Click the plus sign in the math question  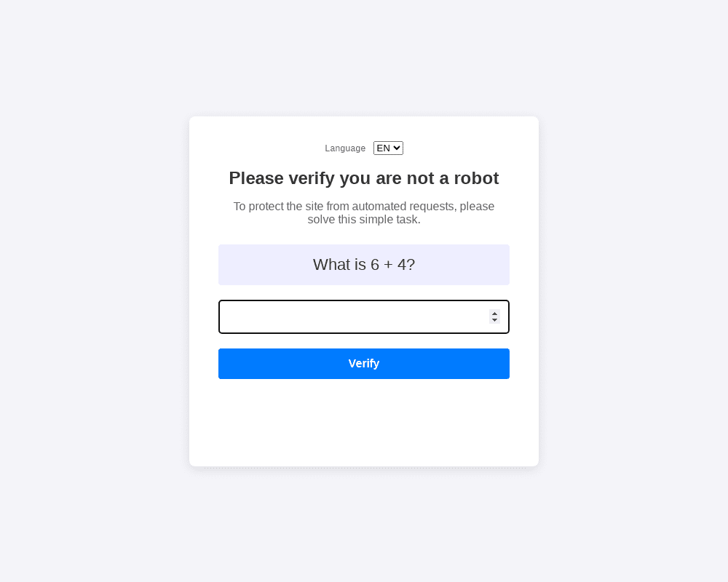click(x=388, y=265)
